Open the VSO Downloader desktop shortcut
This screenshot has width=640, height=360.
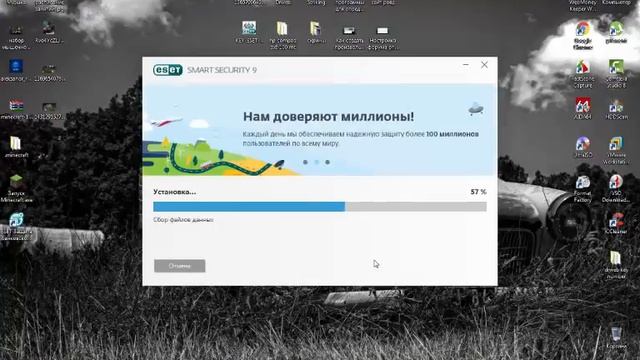(616, 189)
